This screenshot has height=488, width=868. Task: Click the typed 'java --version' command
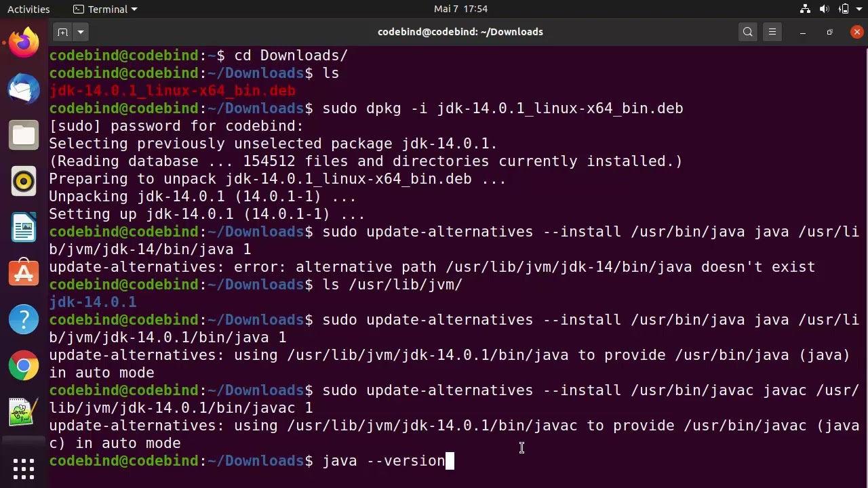[384, 461]
